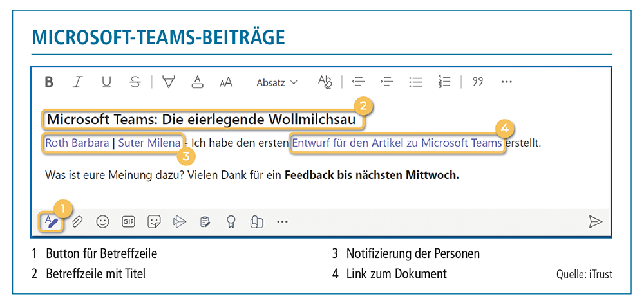This screenshot has height=301, width=644.
Task: Open the Stream video icon
Action: pos(180,222)
